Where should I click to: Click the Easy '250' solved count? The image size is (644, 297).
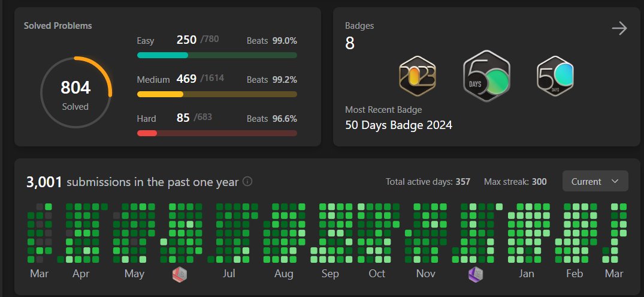tap(186, 40)
